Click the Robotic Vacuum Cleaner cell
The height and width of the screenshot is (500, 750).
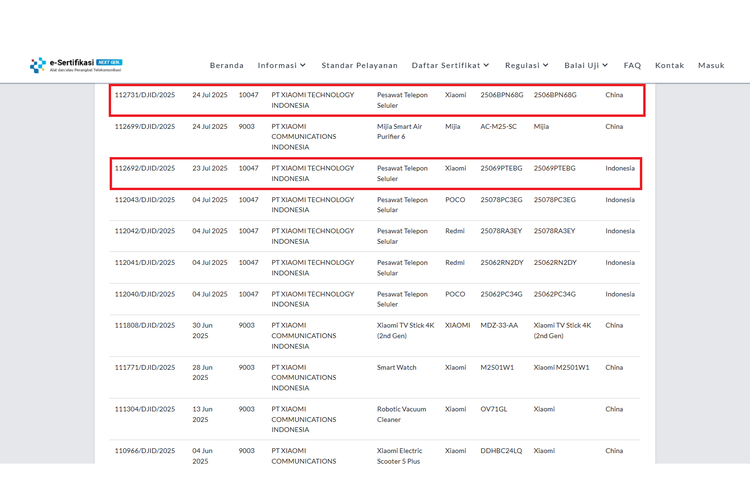coord(401,414)
